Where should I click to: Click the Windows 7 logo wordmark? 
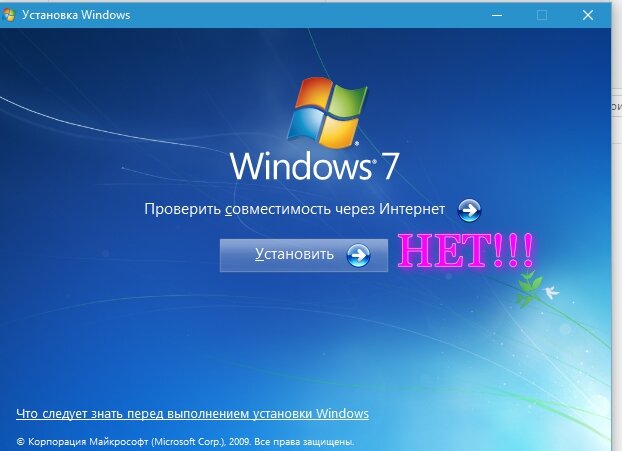coord(314,165)
